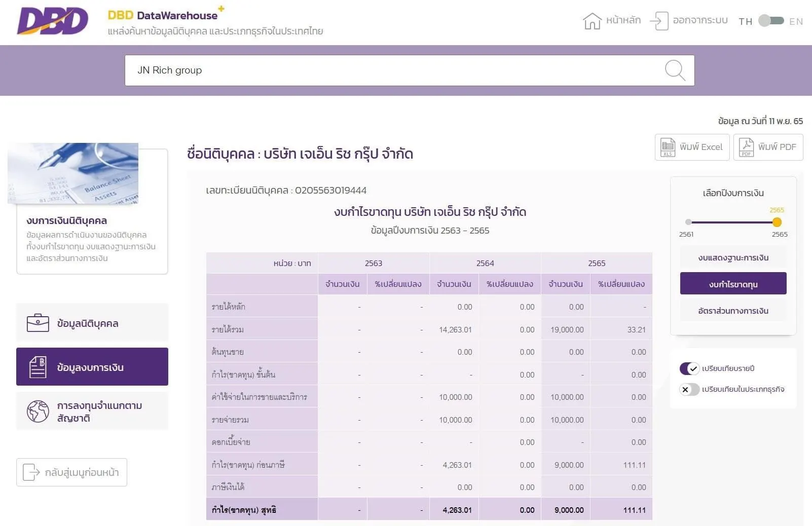Click the balance sheet pen thumbnail
812x526 pixels.
click(x=73, y=173)
